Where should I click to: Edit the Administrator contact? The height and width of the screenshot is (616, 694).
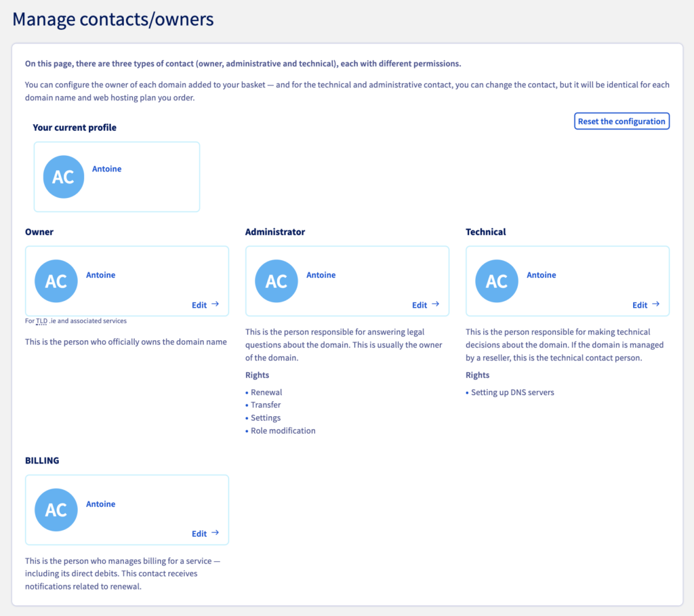426,305
